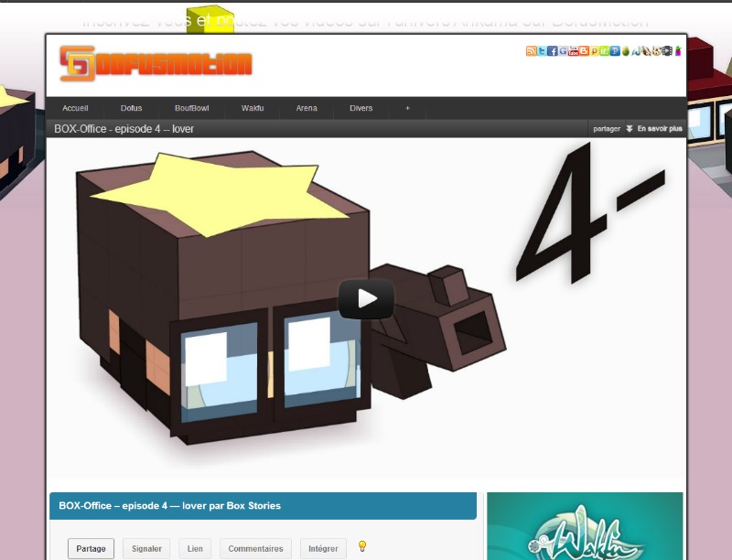The height and width of the screenshot is (560, 732).
Task: Open the YouTube icon in header
Action: 574,51
